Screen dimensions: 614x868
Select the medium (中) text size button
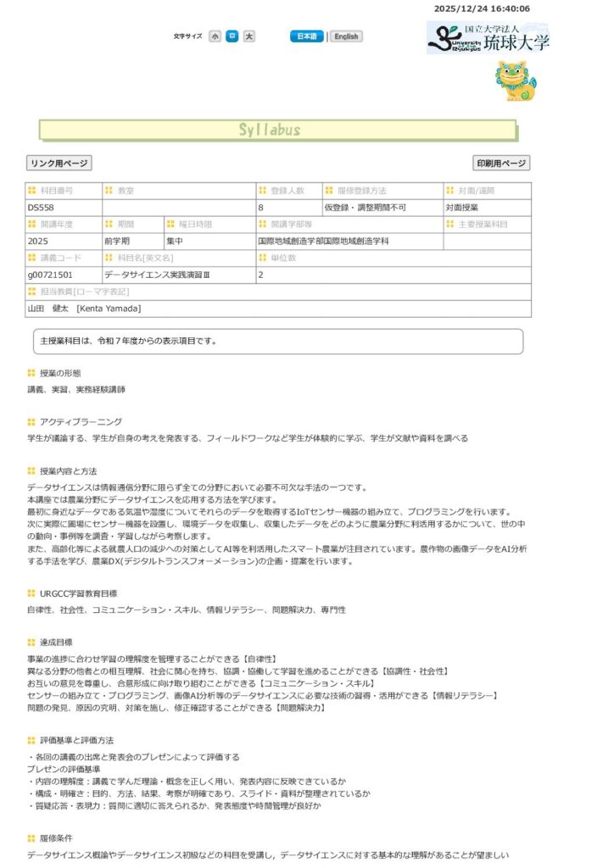coord(232,36)
